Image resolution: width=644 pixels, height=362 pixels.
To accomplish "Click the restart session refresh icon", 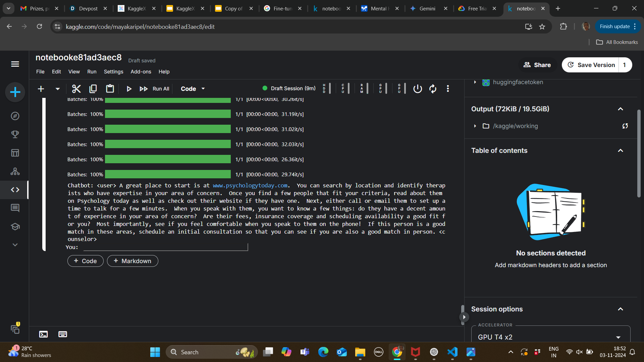I will 433,89.
